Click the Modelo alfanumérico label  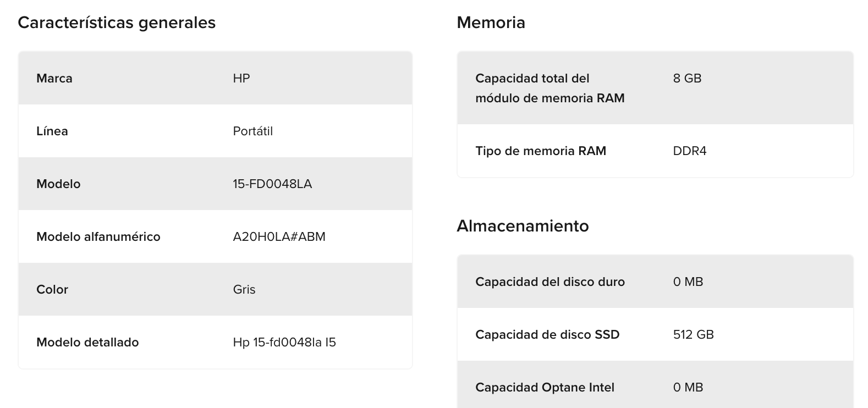[98, 236]
